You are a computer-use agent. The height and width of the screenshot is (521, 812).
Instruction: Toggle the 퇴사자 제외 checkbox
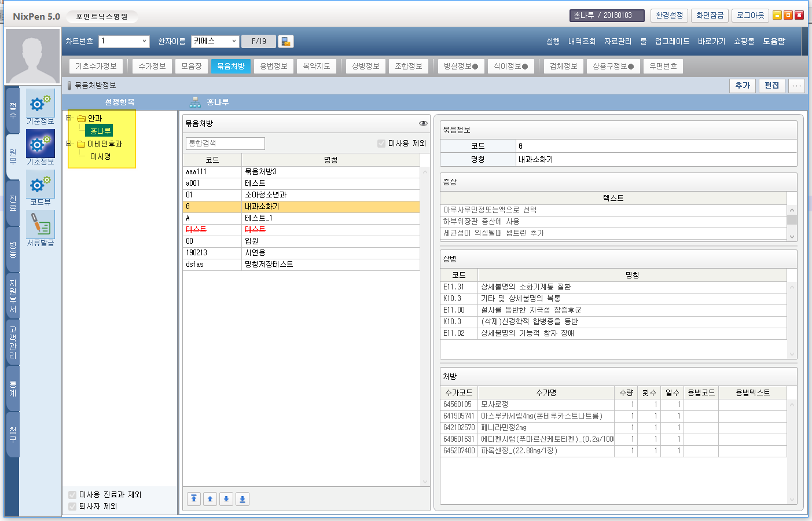(72, 507)
